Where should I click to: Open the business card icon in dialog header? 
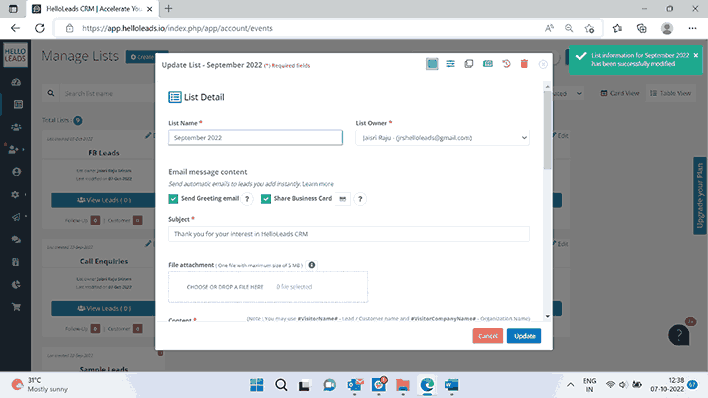tap(488, 64)
